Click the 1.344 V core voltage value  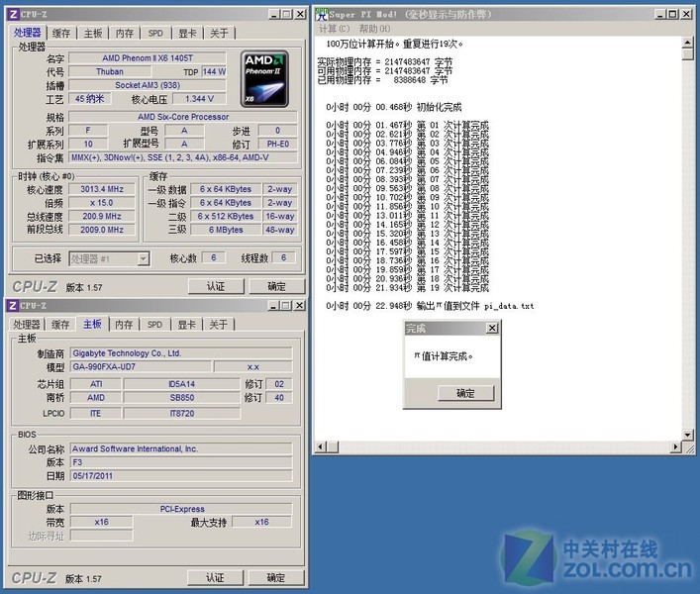pyautogui.click(x=200, y=99)
